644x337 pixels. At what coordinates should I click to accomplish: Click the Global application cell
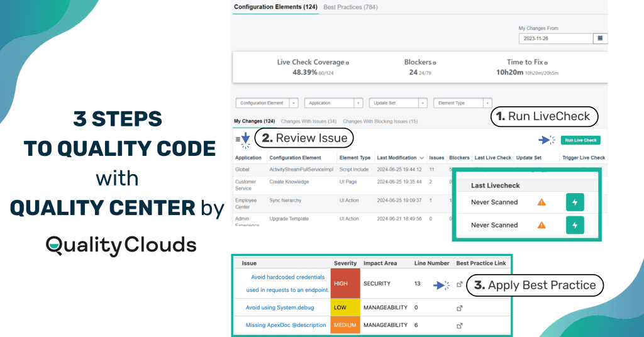coord(242,169)
